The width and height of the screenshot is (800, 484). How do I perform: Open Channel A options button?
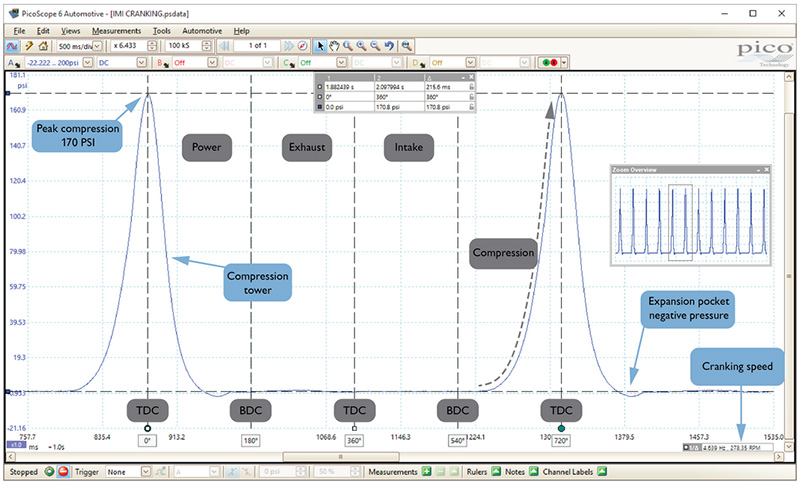pyautogui.click(x=14, y=63)
